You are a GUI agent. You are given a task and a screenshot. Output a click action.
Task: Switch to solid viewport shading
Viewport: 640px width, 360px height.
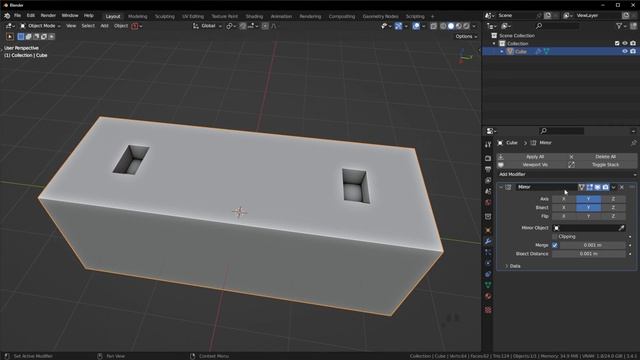tap(451, 26)
